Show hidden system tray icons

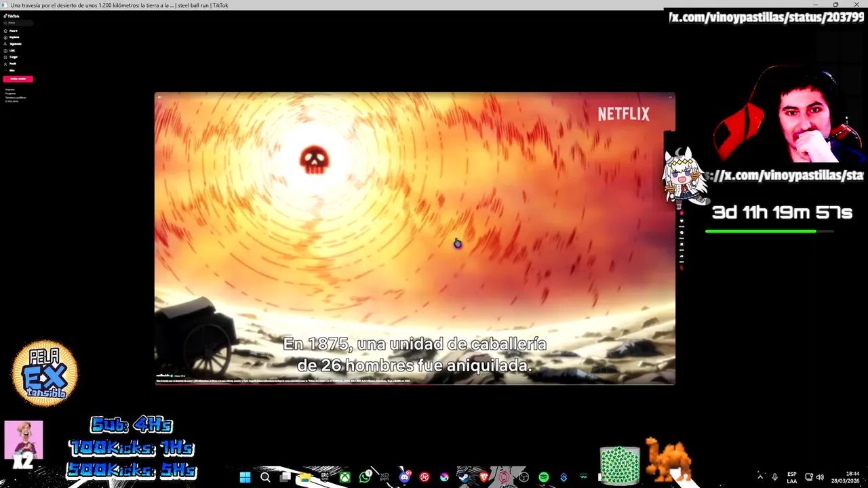[x=760, y=477]
